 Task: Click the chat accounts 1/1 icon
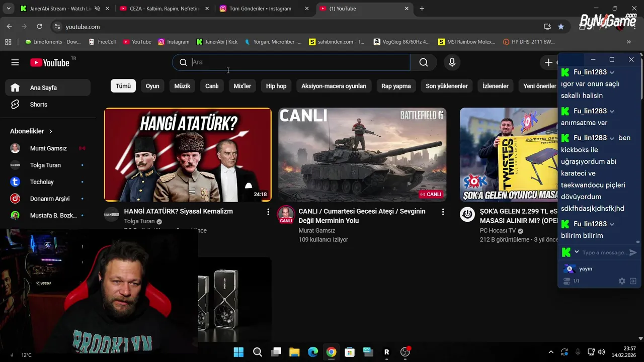click(567, 281)
